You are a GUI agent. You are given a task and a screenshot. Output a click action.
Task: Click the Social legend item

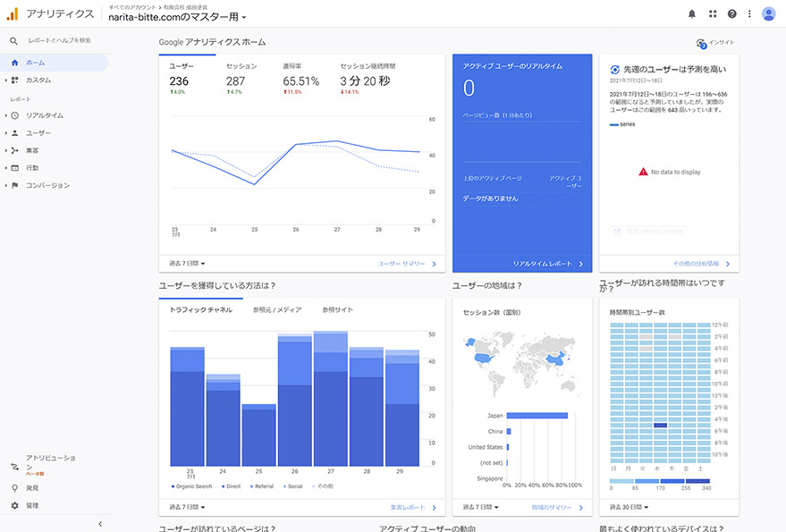click(292, 486)
